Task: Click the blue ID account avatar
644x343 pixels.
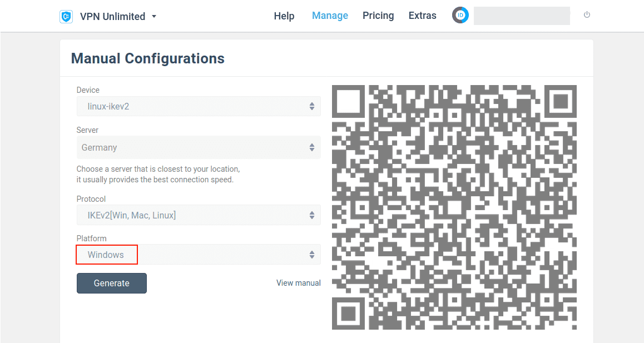Action: pos(460,16)
